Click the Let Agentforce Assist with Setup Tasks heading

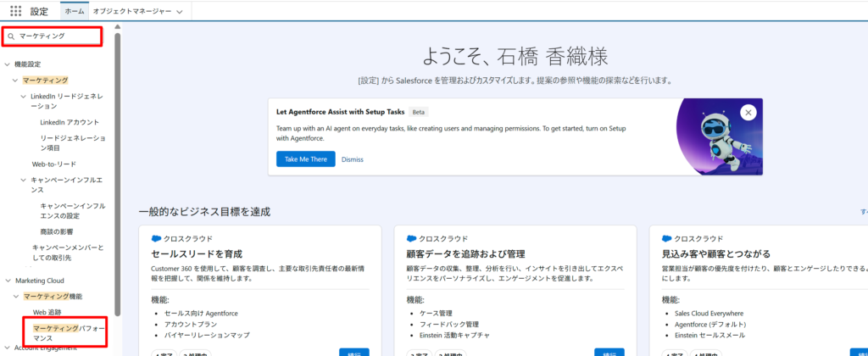341,112
